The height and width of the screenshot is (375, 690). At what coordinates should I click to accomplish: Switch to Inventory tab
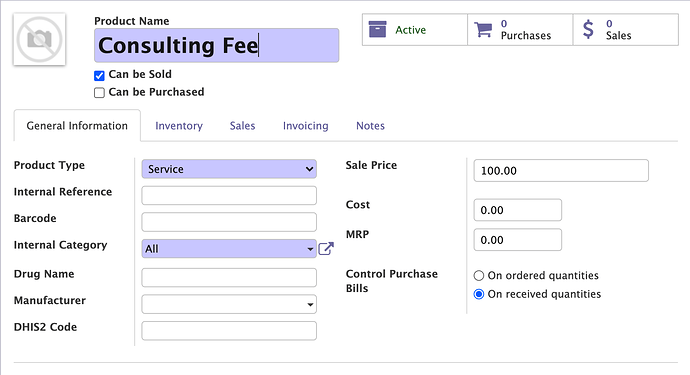click(x=179, y=126)
